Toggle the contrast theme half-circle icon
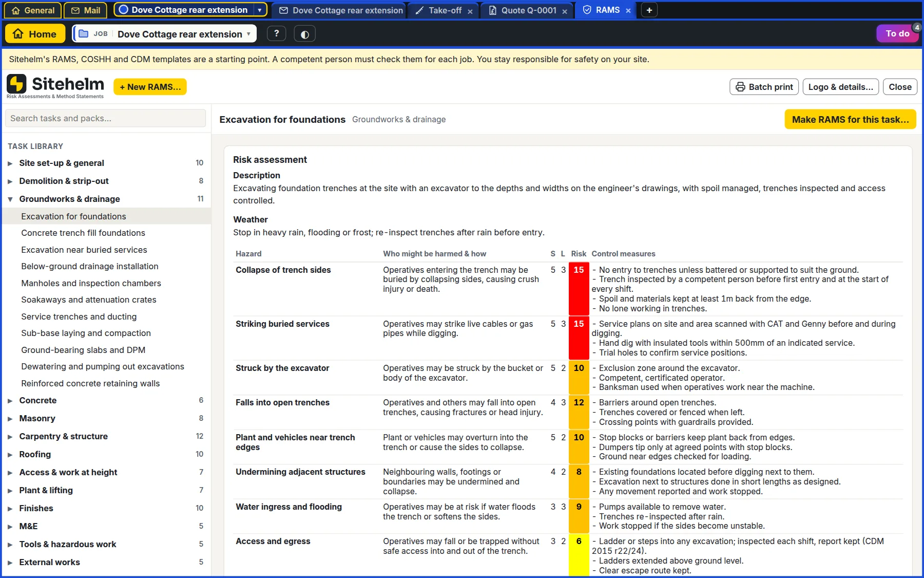The image size is (924, 578). tap(305, 34)
